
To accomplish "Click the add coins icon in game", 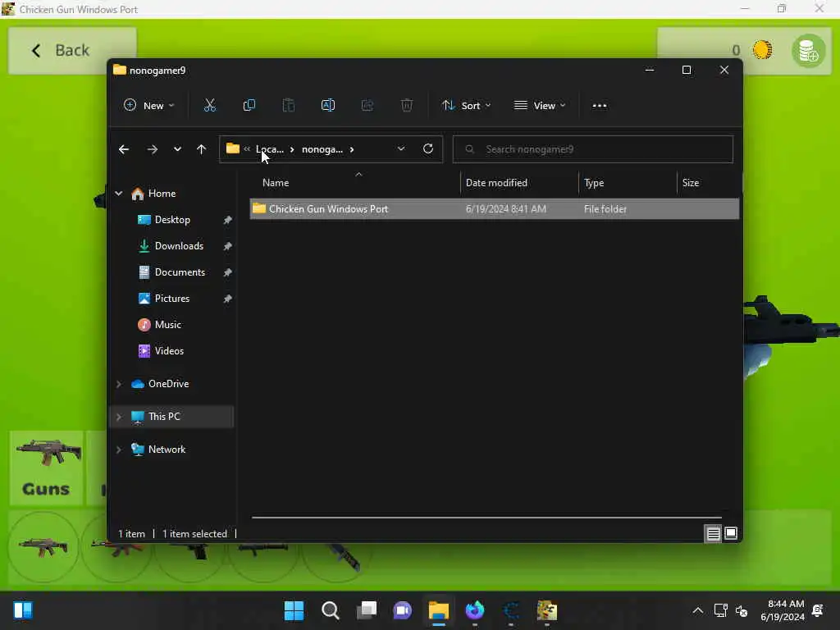I will tap(808, 52).
